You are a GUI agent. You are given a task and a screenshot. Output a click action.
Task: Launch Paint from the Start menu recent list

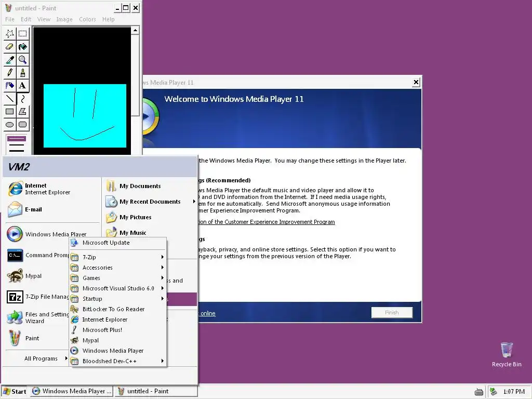point(37,338)
